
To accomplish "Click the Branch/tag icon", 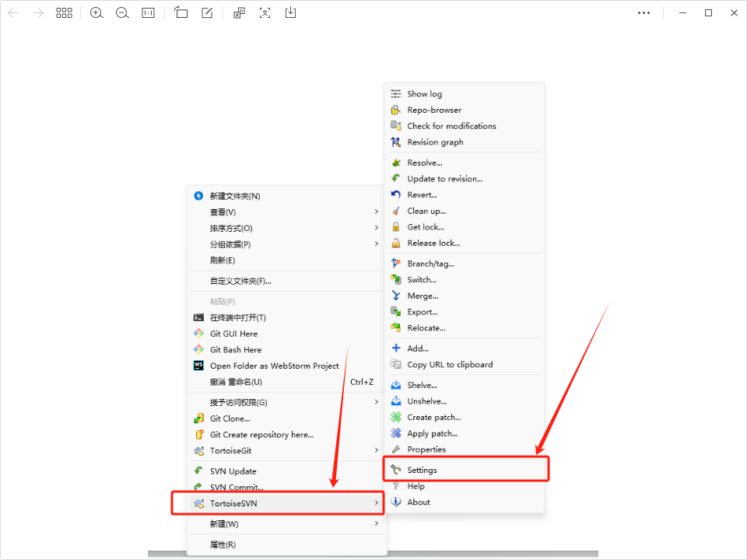I will (x=396, y=264).
